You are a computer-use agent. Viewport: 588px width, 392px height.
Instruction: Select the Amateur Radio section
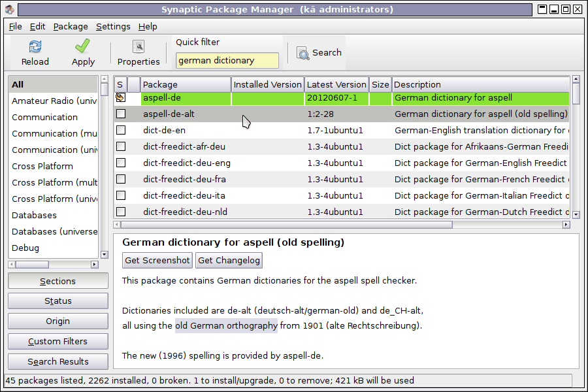(54, 101)
